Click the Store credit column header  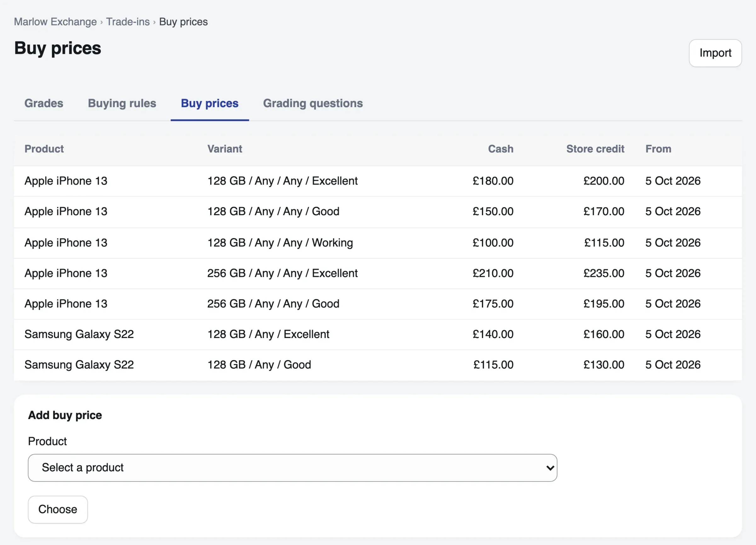pyautogui.click(x=595, y=149)
